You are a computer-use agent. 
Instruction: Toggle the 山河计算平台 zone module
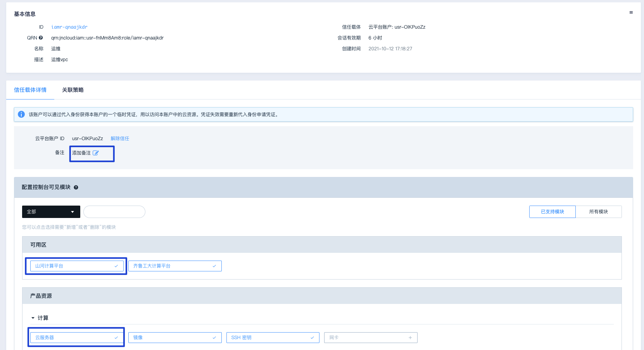(77, 266)
